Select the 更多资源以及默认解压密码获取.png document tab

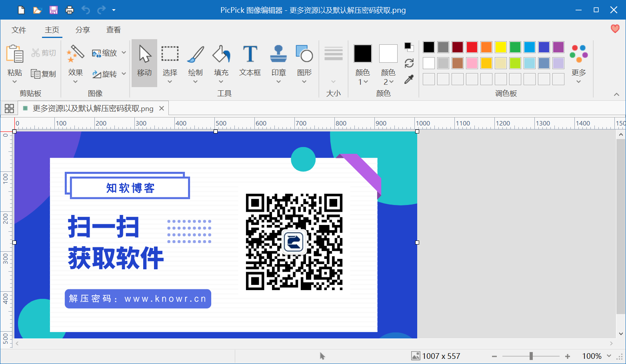tap(93, 109)
